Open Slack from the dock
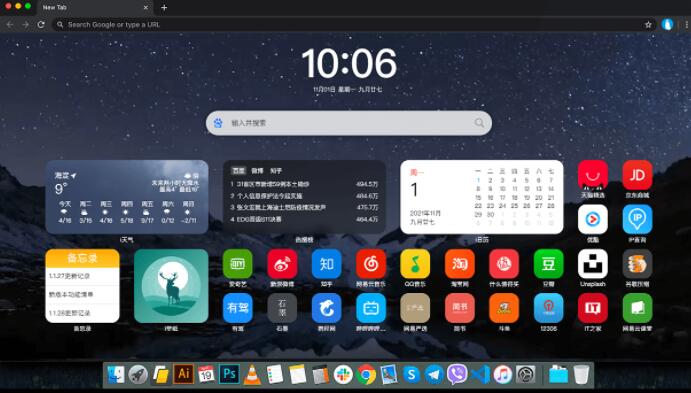 [x=343, y=374]
